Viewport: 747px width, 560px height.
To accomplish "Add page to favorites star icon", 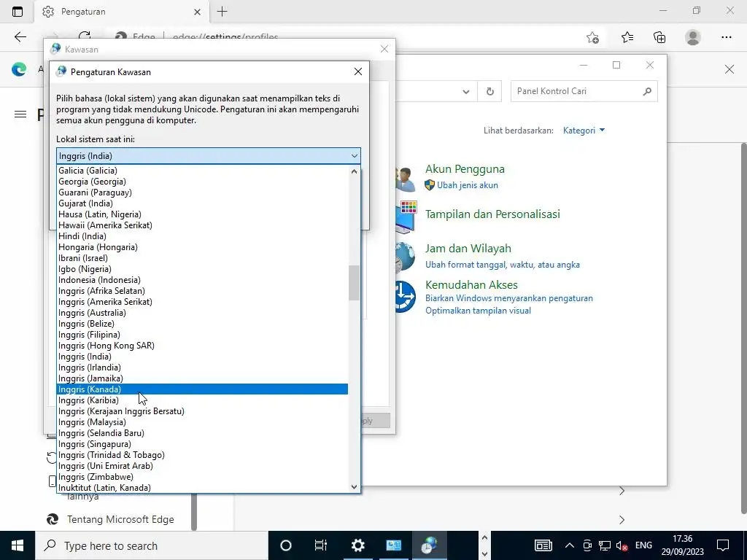I will coord(592,37).
